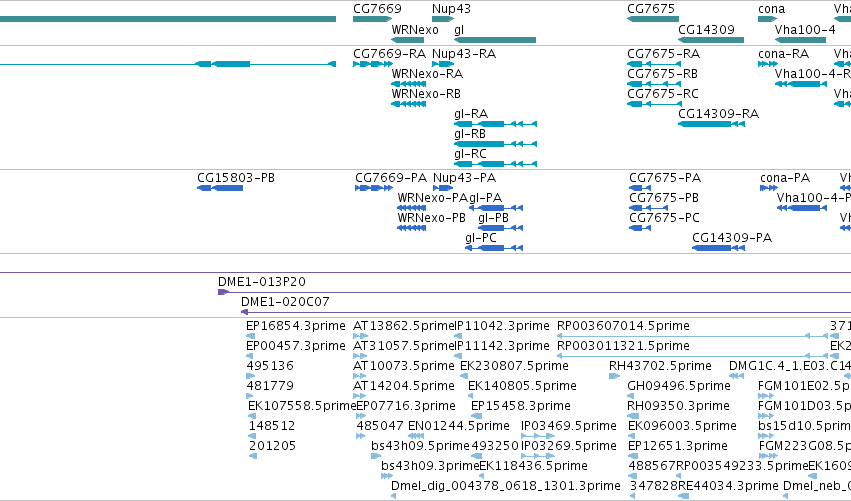The height and width of the screenshot is (501, 851).
Task: Open protein CG7675-PC
Action: pyautogui.click(x=664, y=218)
